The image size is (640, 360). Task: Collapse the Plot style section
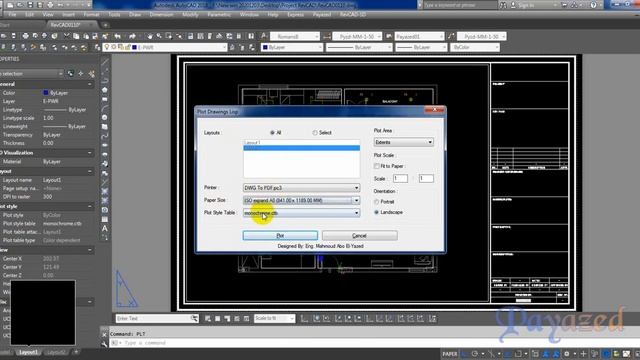90,207
